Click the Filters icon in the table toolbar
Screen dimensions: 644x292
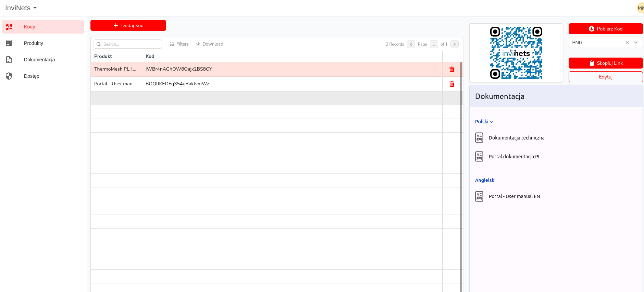click(x=172, y=44)
